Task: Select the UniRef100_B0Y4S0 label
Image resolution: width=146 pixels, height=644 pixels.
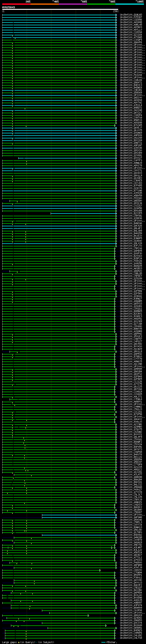Action: pyautogui.click(x=131, y=346)
